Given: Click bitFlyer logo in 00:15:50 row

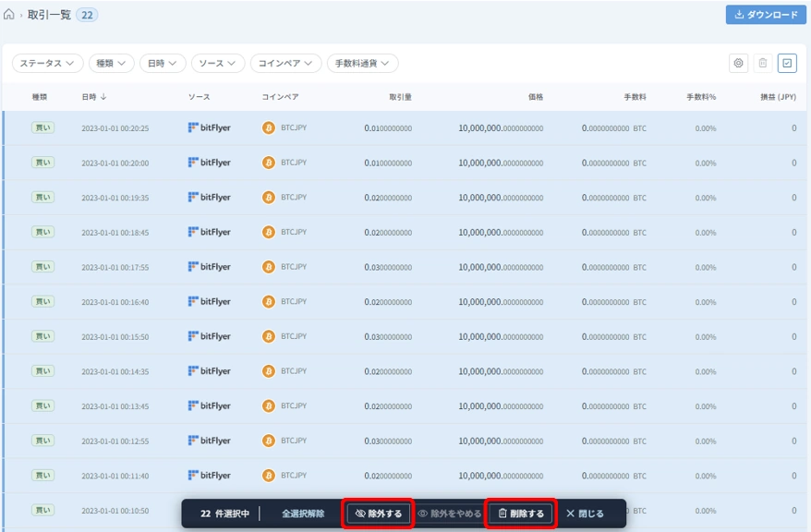Looking at the screenshot, I should tap(210, 336).
